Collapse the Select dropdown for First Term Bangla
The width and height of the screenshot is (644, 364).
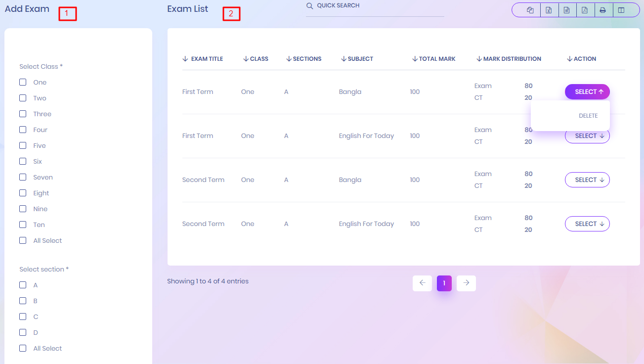pos(587,91)
